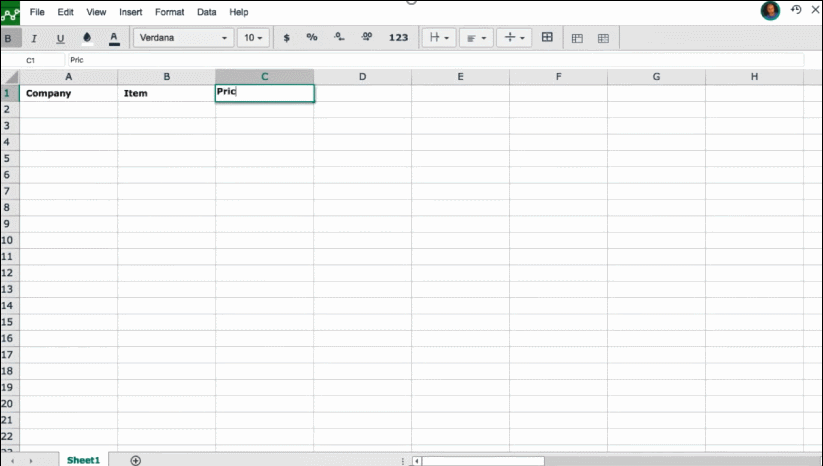This screenshot has height=466, width=823.
Task: Select column B header
Action: (x=166, y=77)
